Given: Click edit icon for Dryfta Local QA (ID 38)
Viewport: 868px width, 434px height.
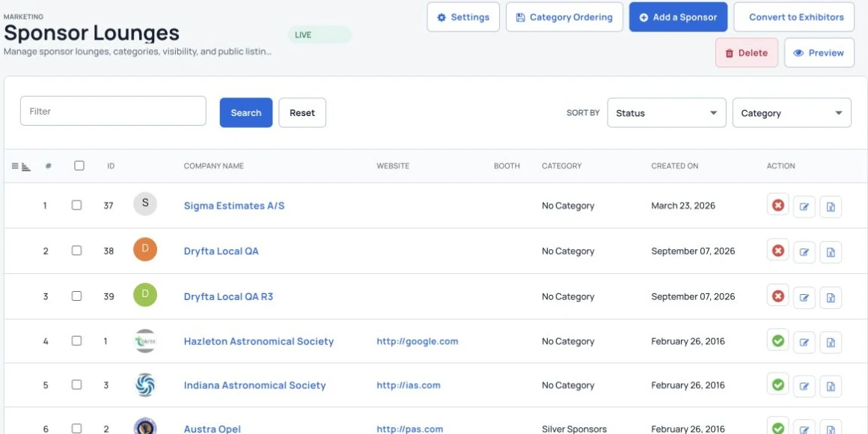Looking at the screenshot, I should 804,252.
